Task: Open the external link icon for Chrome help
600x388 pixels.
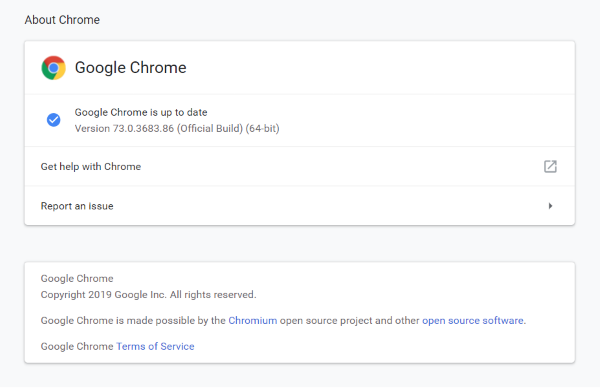Action: click(x=550, y=166)
